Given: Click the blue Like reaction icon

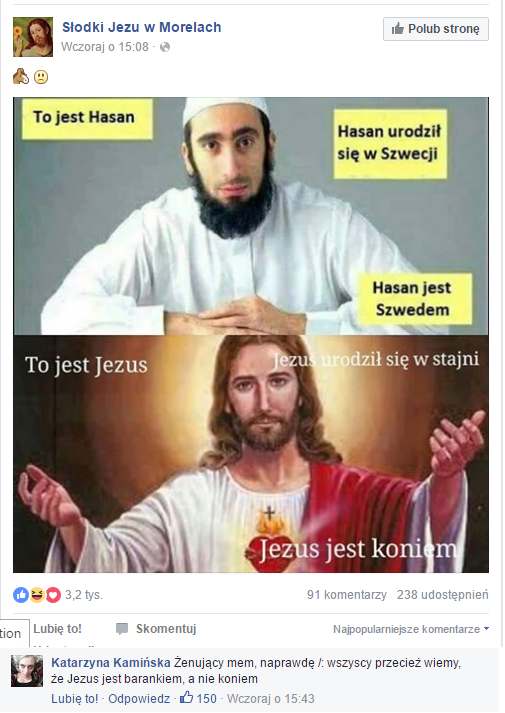Looking at the screenshot, I should 21,595.
